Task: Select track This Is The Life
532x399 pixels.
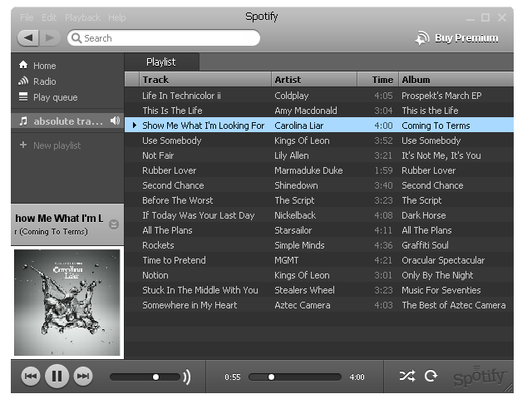Action: coord(172,111)
